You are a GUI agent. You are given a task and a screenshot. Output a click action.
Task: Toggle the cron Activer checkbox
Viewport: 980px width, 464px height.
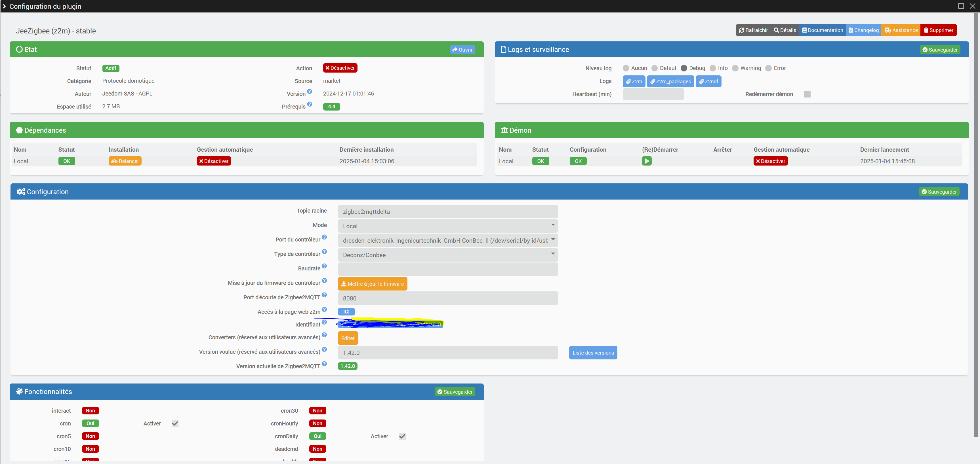tap(175, 424)
